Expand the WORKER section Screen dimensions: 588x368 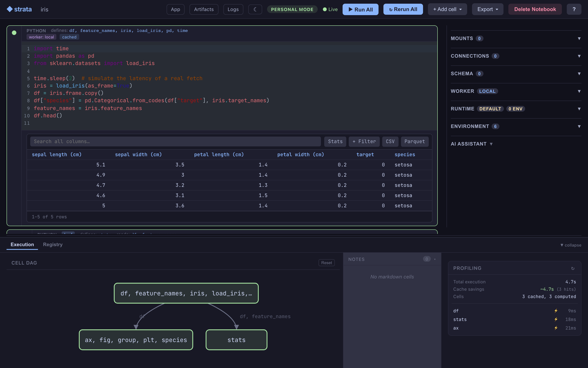coord(516,91)
